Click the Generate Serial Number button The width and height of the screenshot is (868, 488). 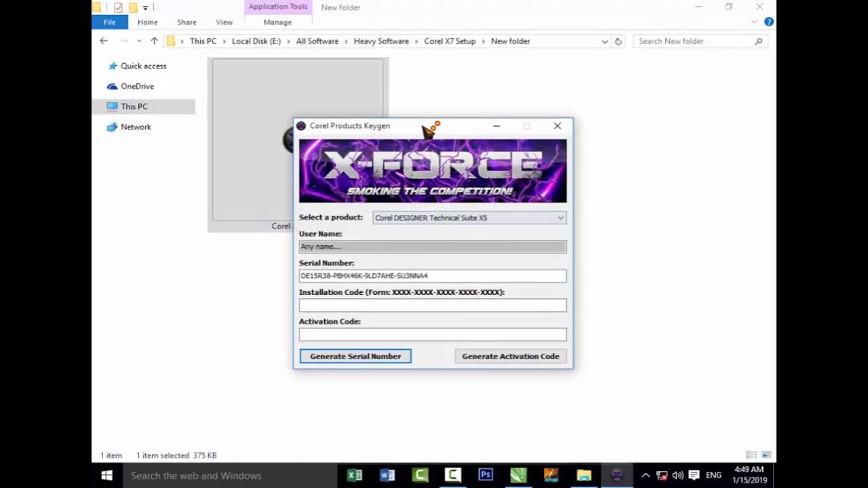pos(355,356)
